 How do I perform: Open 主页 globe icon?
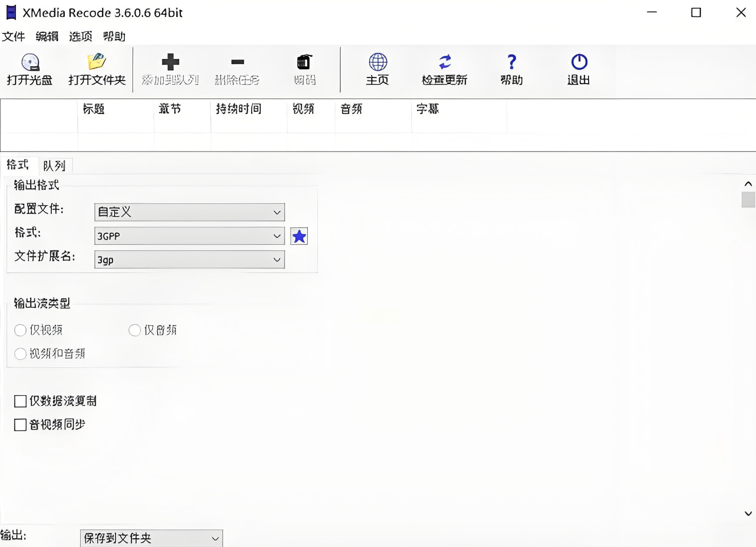coord(378,62)
